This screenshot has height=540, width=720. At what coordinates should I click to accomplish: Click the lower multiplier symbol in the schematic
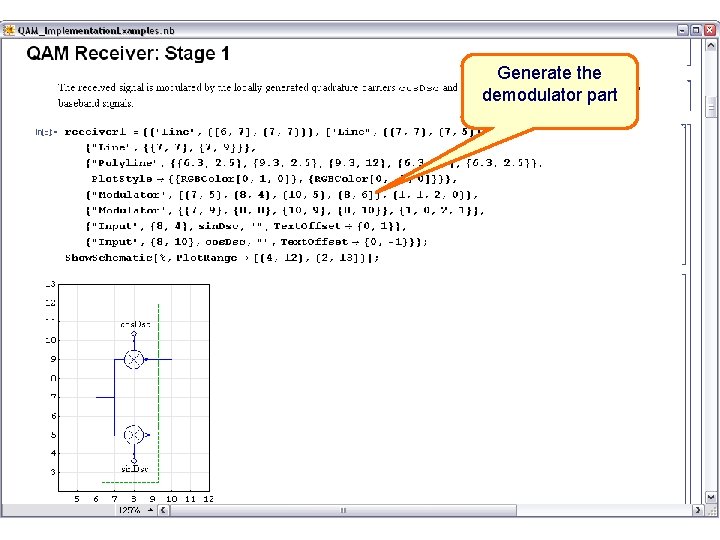point(134,434)
